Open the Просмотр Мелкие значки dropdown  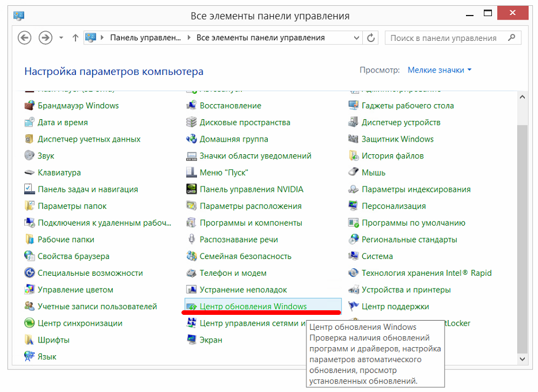(439, 70)
